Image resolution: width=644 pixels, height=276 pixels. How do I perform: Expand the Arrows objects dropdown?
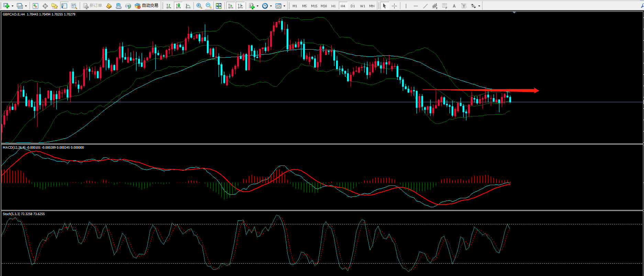479,6
